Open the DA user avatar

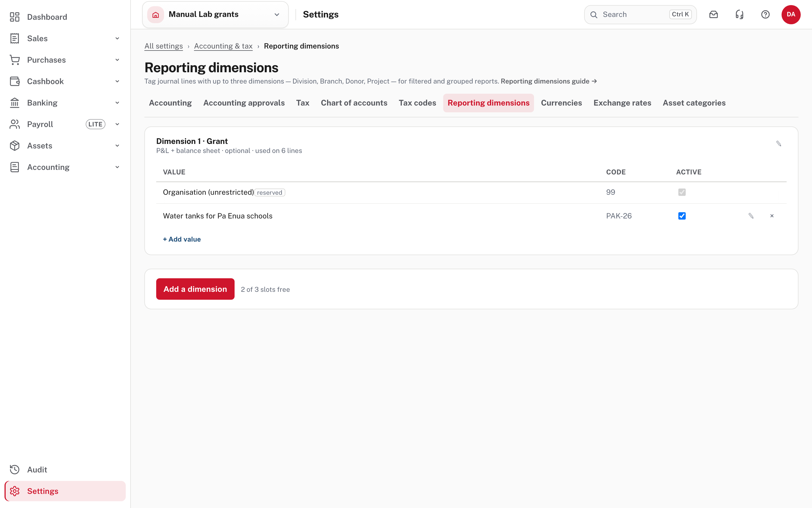pos(791,14)
